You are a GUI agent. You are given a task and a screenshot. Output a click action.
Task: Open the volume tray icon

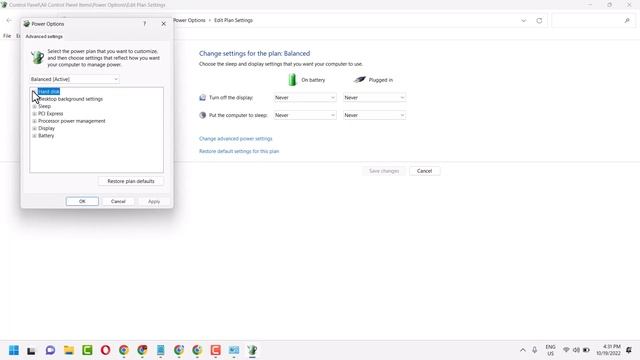coord(576,350)
